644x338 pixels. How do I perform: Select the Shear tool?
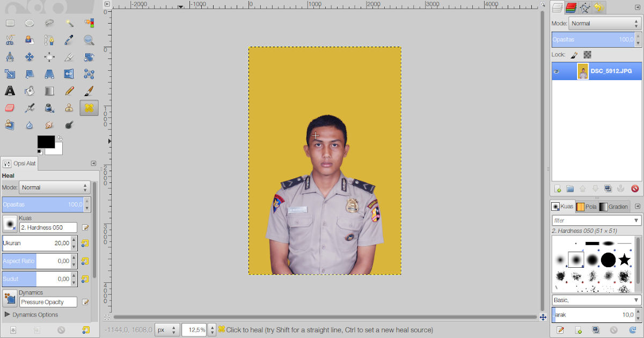[x=30, y=74]
